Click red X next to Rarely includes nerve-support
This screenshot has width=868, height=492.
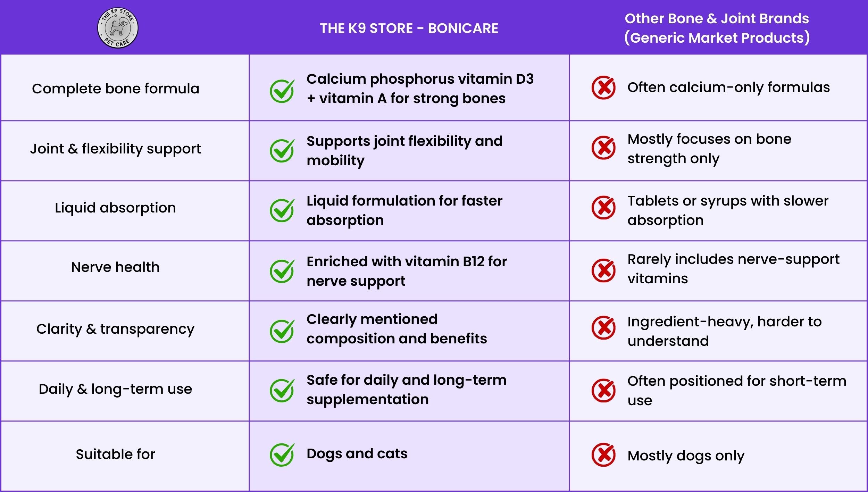click(603, 270)
